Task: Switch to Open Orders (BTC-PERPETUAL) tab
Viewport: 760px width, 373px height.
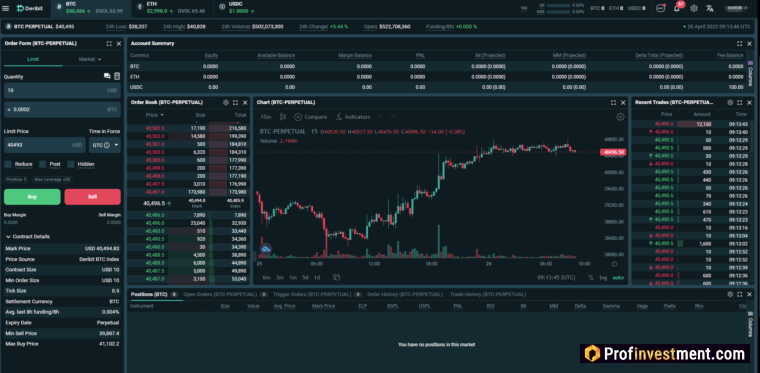Action: pos(220,295)
